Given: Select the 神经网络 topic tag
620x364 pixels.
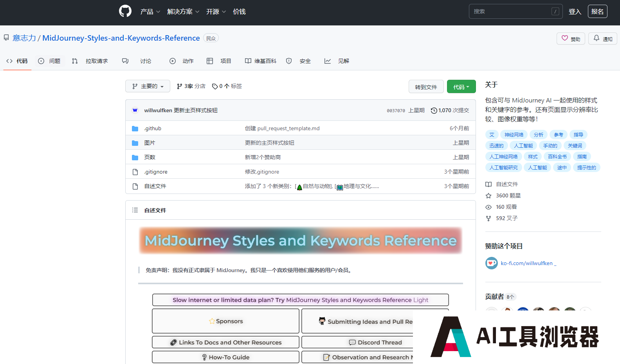Looking at the screenshot, I should [x=514, y=134].
